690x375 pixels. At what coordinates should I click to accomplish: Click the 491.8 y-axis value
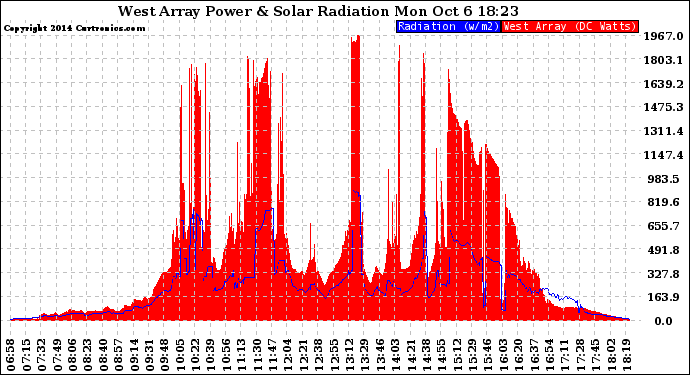pos(665,250)
